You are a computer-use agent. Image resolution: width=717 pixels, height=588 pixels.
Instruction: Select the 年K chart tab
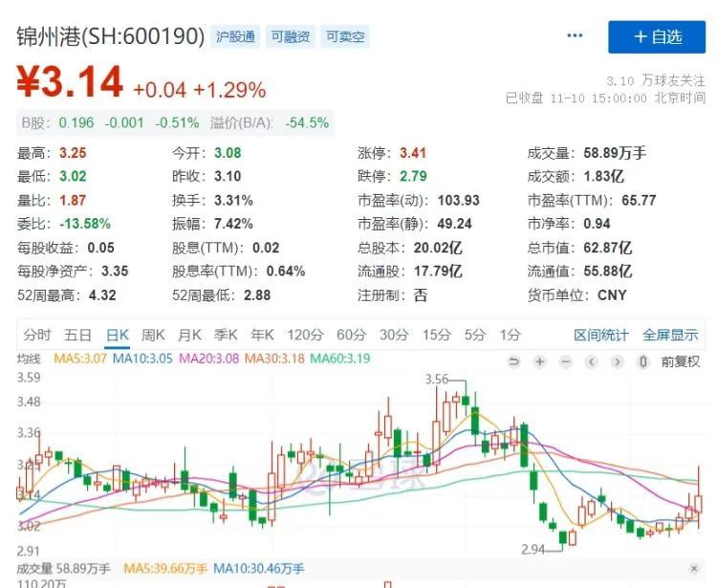click(x=263, y=335)
